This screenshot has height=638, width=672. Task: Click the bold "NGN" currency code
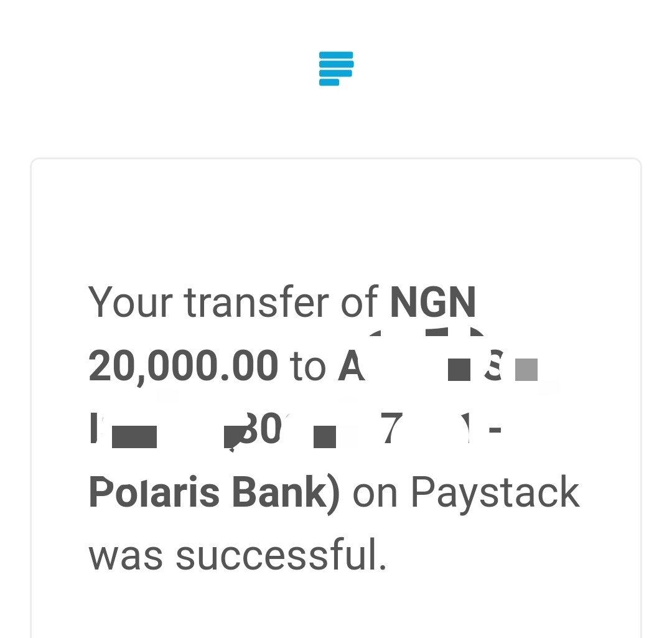tap(433, 302)
